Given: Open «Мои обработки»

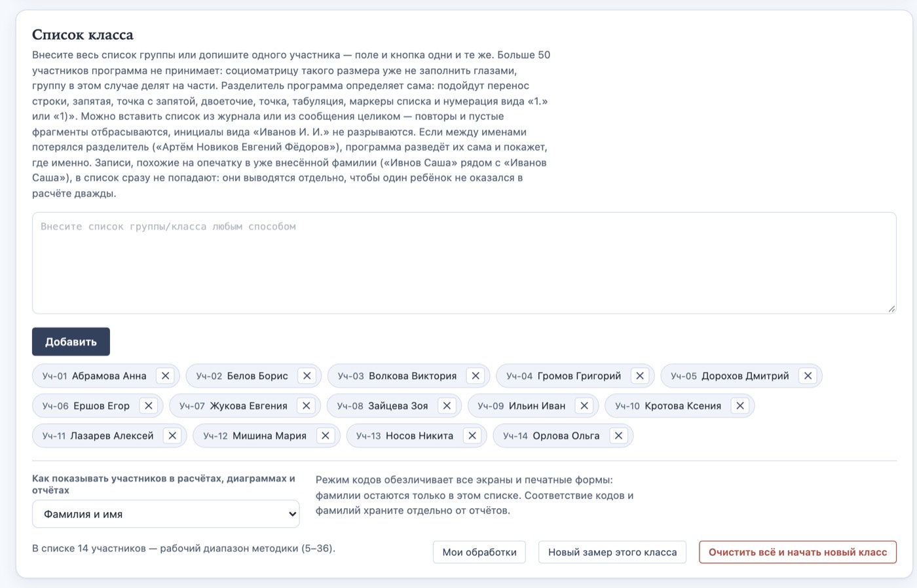Looking at the screenshot, I should coord(479,552).
